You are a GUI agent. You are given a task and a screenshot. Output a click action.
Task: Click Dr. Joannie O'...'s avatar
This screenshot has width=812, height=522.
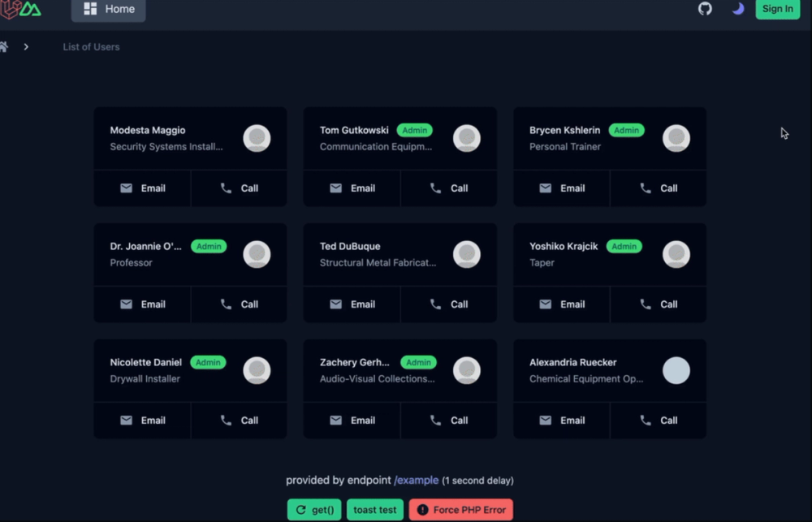(x=257, y=254)
